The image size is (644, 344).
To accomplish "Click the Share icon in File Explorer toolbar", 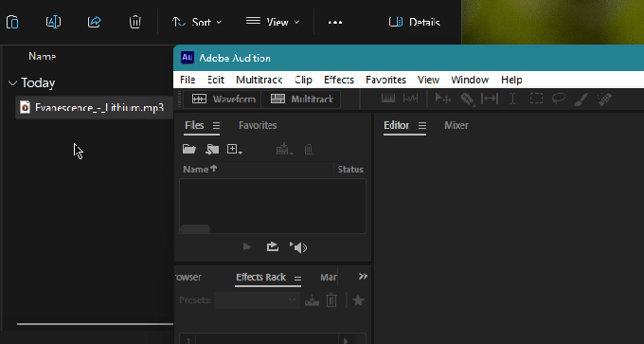I will [x=95, y=22].
